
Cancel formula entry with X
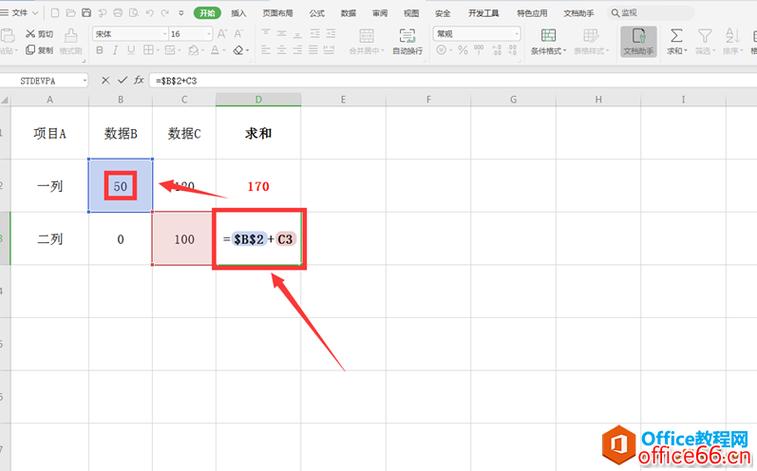(x=105, y=80)
